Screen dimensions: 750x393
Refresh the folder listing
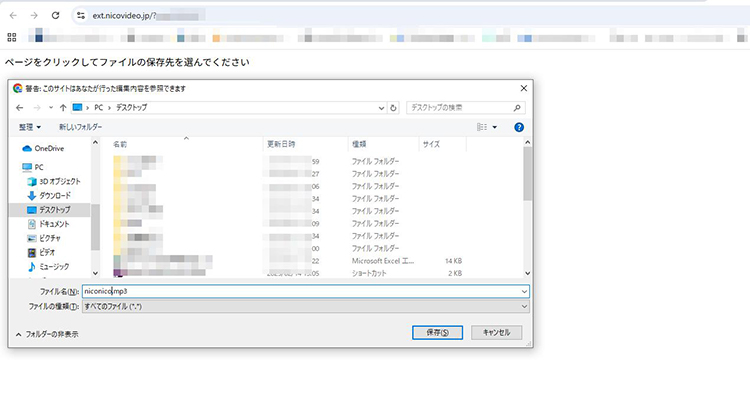point(393,108)
